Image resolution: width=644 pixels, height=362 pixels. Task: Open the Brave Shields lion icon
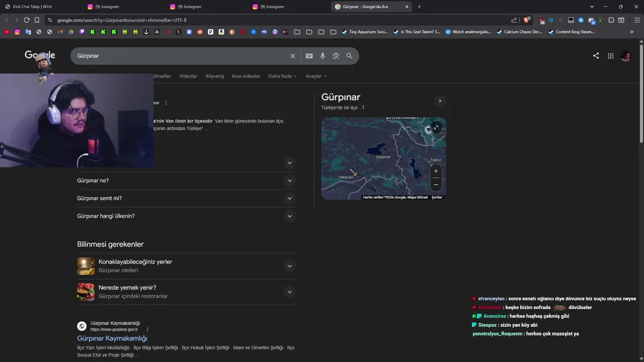tap(526, 20)
